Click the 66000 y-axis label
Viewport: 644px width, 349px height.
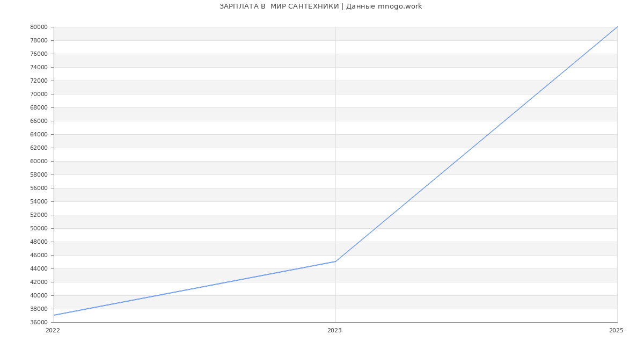click(x=39, y=121)
